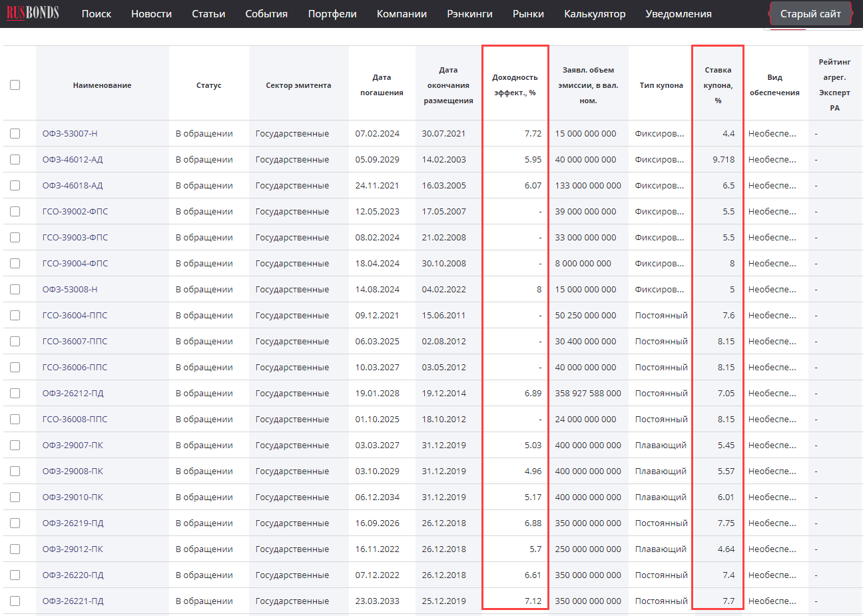Open the ОФЗ-29010-ПК bond link

coord(73,497)
